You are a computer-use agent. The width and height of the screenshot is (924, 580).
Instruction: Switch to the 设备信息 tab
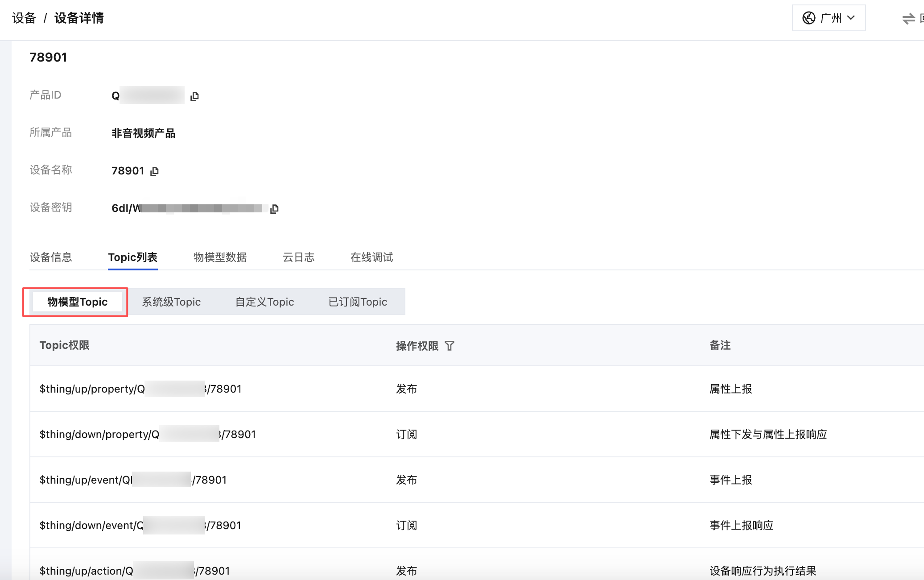(x=50, y=257)
